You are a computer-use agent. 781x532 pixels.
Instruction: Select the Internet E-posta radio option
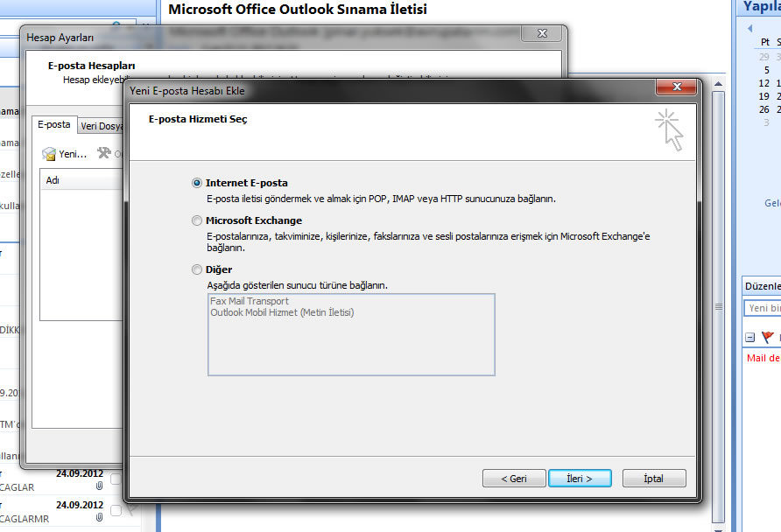tap(197, 183)
